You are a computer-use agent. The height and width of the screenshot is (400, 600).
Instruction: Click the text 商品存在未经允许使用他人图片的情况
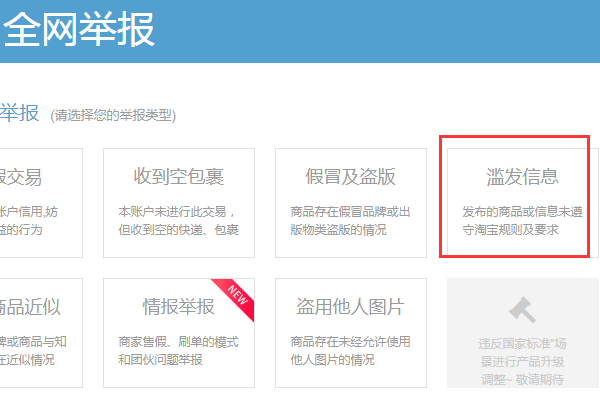point(350,351)
